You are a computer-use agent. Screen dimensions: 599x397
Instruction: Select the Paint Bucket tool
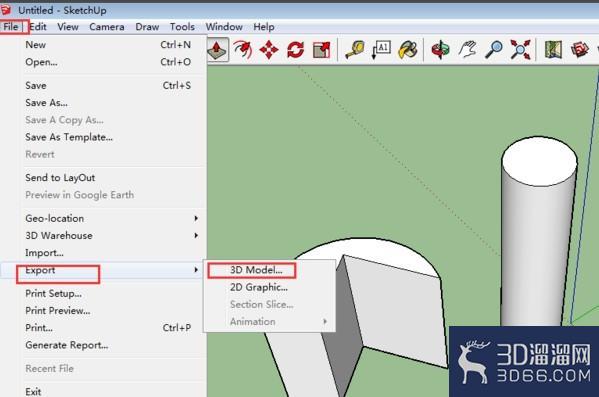coord(408,50)
